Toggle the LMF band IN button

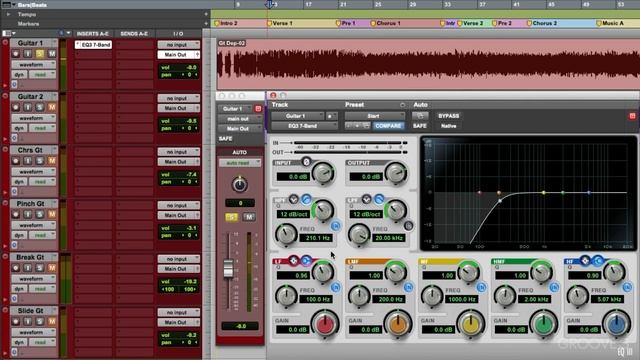(409, 287)
